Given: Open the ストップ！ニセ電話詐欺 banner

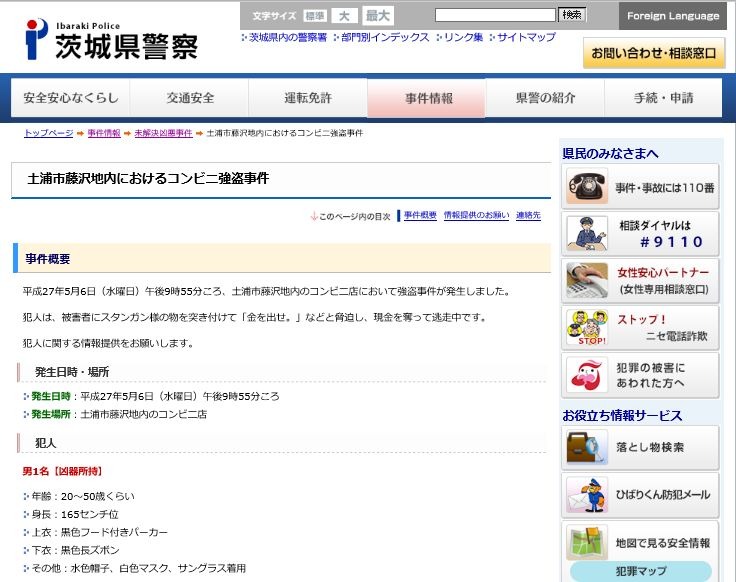Looking at the screenshot, I should 640,328.
